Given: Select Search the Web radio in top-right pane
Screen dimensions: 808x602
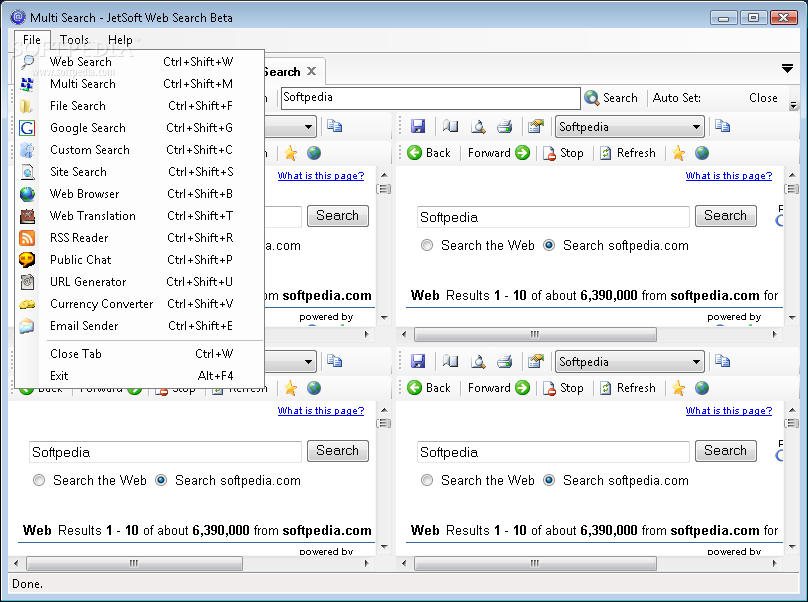Looking at the screenshot, I should point(427,245).
